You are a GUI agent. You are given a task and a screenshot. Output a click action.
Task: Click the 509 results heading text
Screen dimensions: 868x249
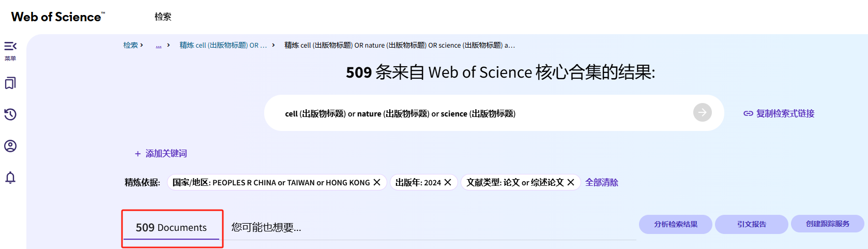(x=500, y=72)
